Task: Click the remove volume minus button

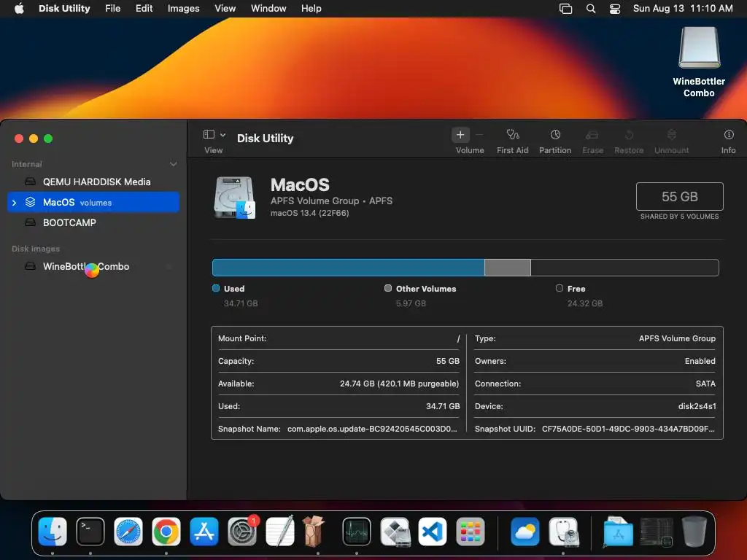Action: [x=479, y=135]
